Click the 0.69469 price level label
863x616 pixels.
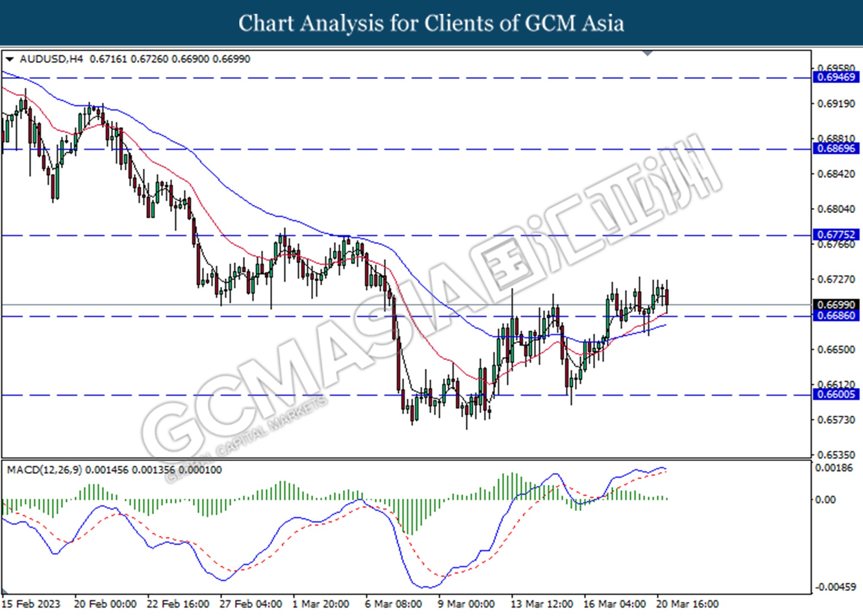(836, 77)
